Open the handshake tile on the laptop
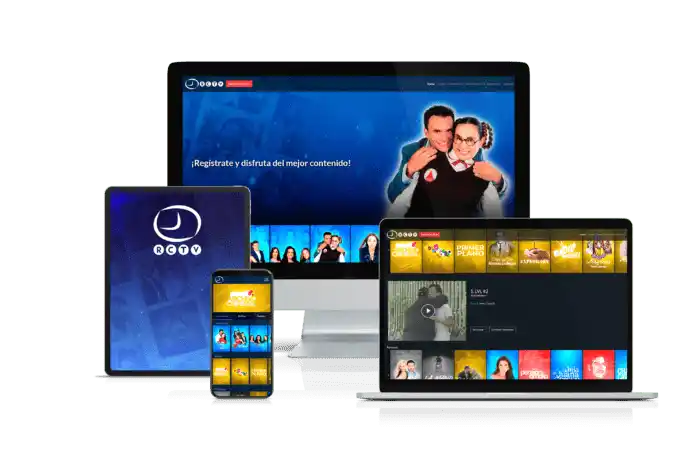Viewport: 696px width, 465px height. pyautogui.click(x=534, y=256)
